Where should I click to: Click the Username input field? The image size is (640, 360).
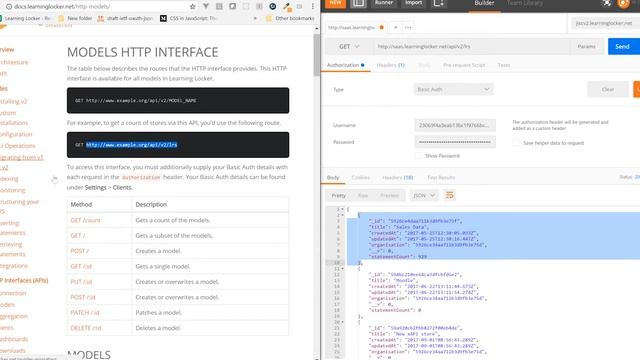pos(455,125)
